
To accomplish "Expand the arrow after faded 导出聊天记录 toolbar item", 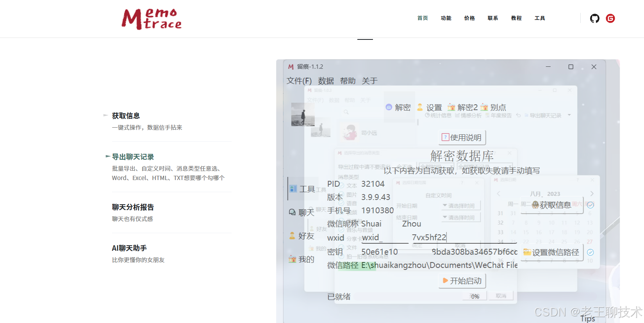I will 569,115.
